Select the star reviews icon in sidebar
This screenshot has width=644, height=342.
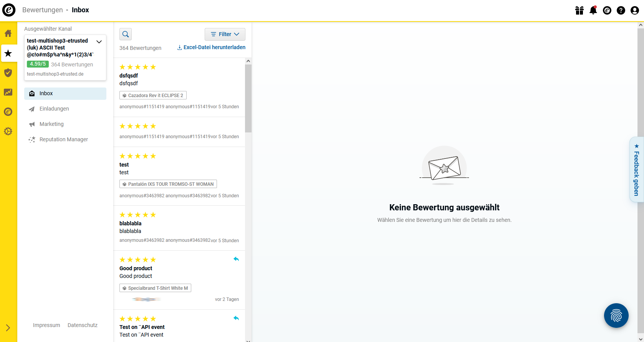(8, 53)
